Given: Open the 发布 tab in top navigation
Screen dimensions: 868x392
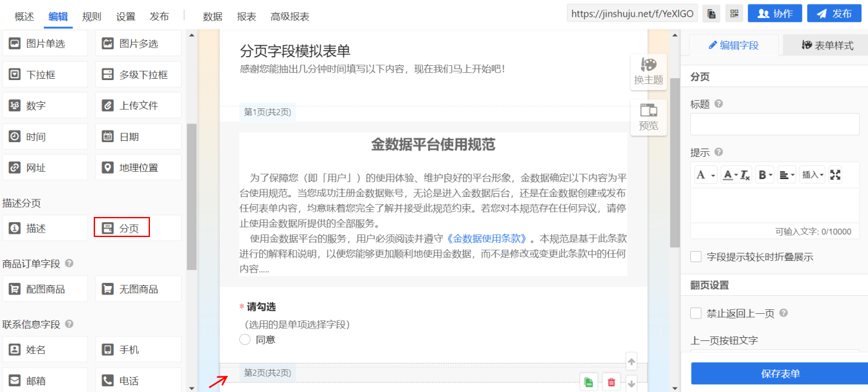Looking at the screenshot, I should click(x=159, y=17).
